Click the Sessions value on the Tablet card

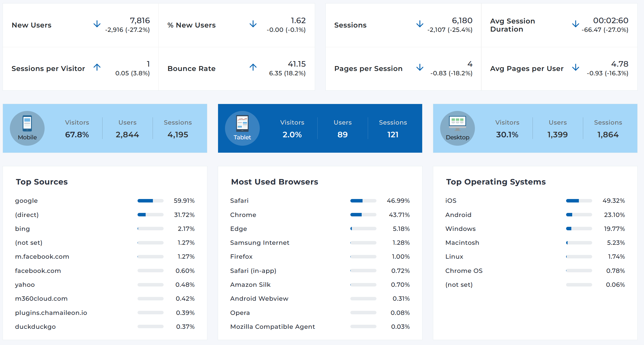(393, 134)
